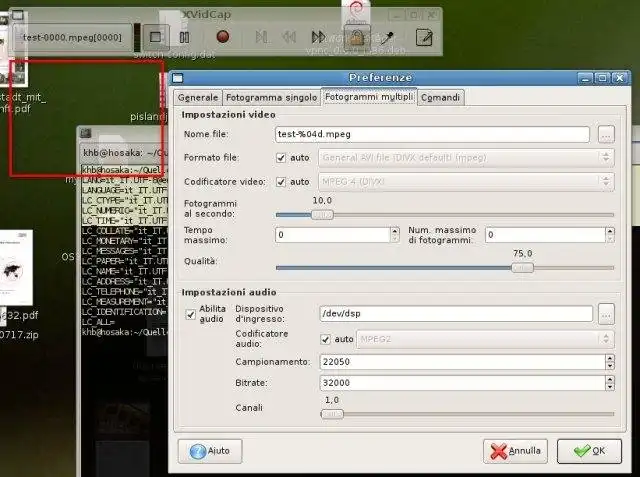Toggle auto checkbox for Formato file
The height and width of the screenshot is (477, 640).
(281, 158)
